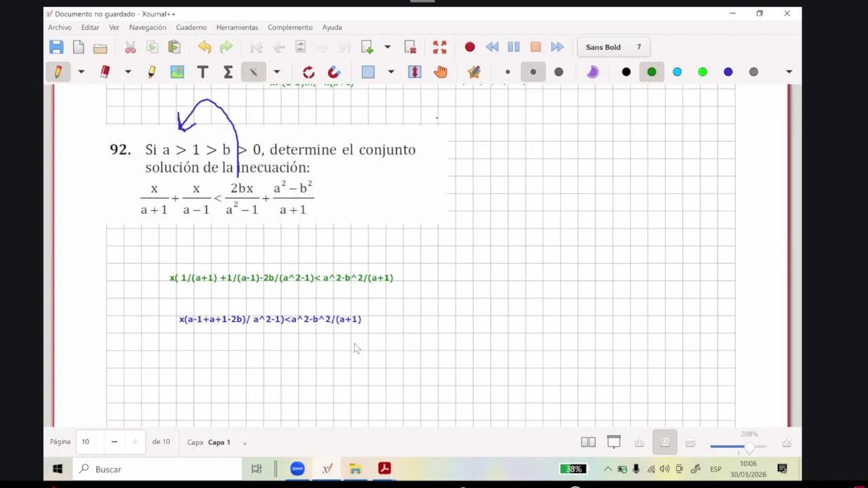Pick the dark green pen color
This screenshot has width=868, height=488.
(x=652, y=72)
